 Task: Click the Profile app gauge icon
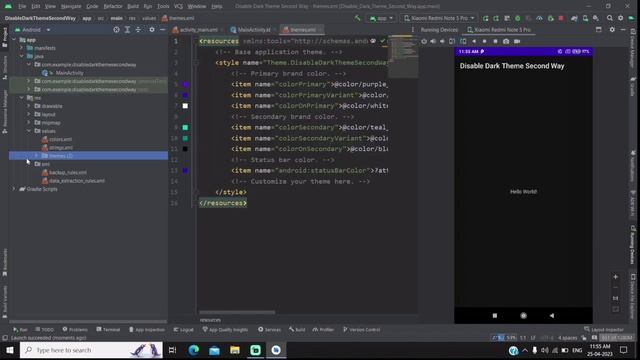(539, 18)
